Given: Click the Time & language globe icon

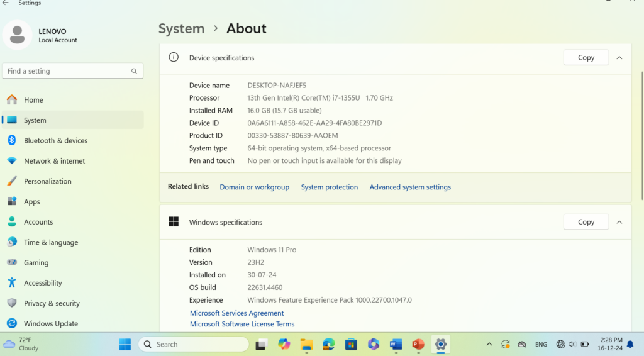Looking at the screenshot, I should click(x=11, y=242).
